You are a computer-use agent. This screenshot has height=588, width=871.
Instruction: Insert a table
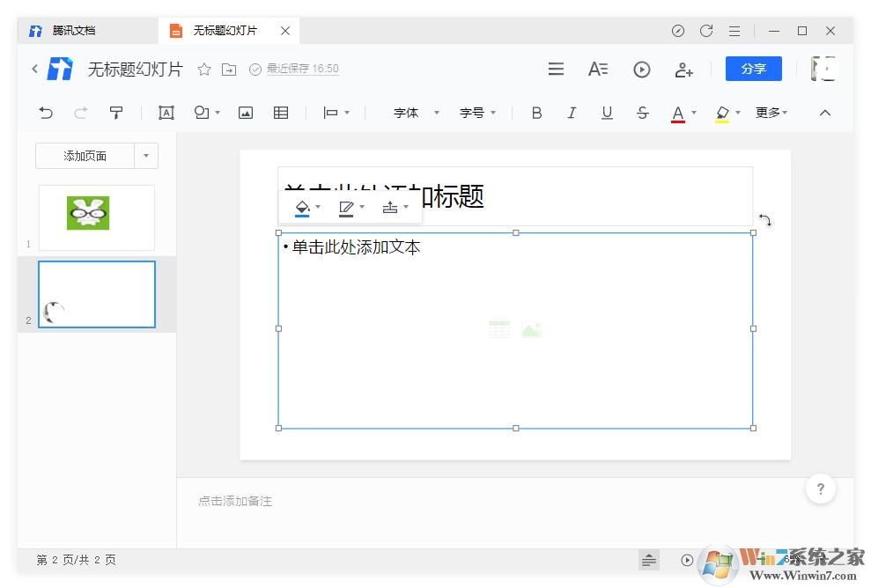[x=280, y=113]
